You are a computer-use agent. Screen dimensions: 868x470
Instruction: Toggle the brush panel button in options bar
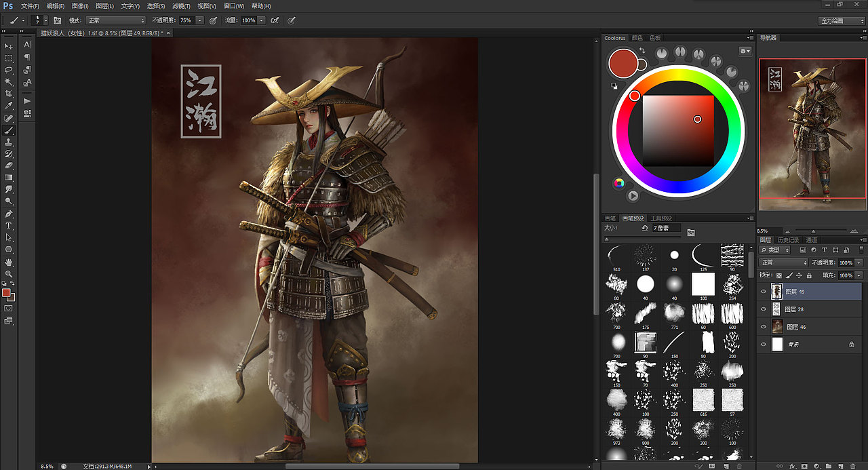pyautogui.click(x=57, y=20)
